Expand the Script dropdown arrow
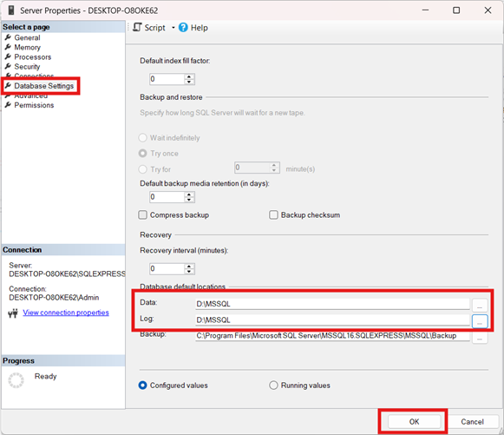 (173, 28)
